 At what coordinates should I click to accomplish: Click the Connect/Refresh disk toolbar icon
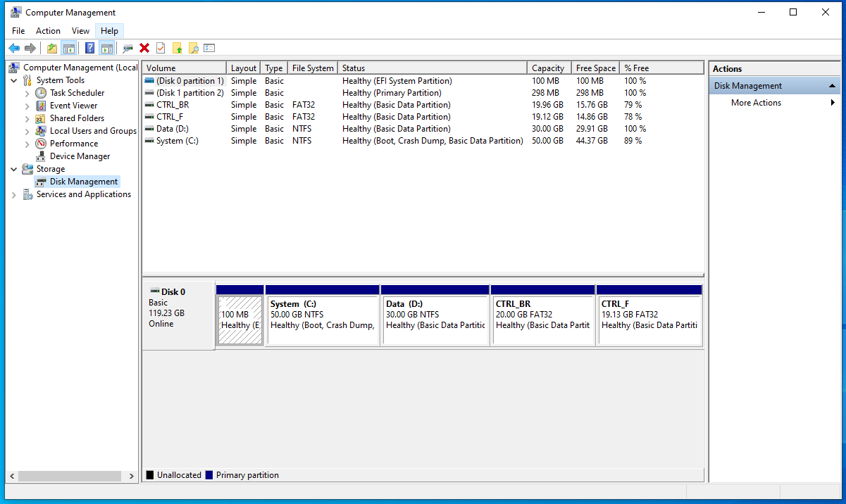pos(127,48)
